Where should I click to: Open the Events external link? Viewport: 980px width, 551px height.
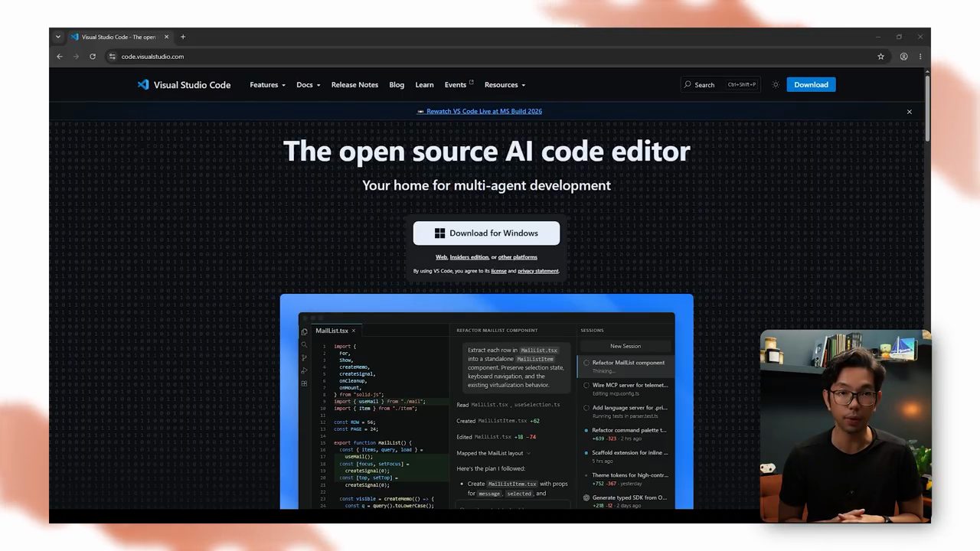pyautogui.click(x=459, y=85)
